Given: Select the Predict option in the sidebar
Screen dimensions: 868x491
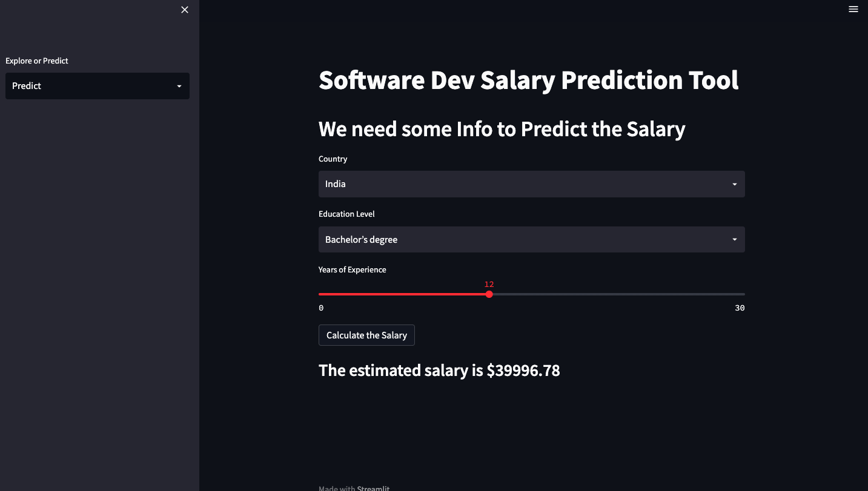Looking at the screenshot, I should (x=97, y=86).
